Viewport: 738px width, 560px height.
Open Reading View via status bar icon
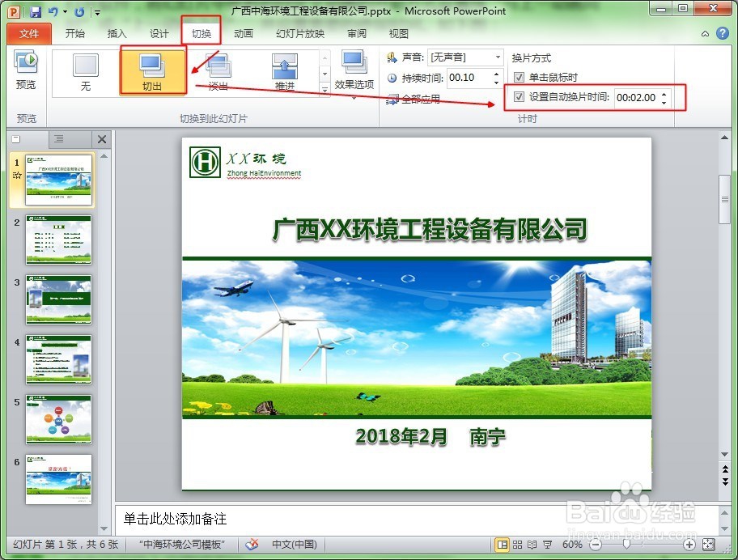[530, 544]
